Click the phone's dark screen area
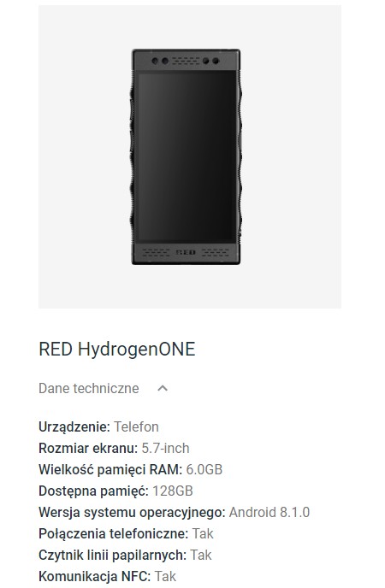The width and height of the screenshot is (385, 588). (187, 156)
